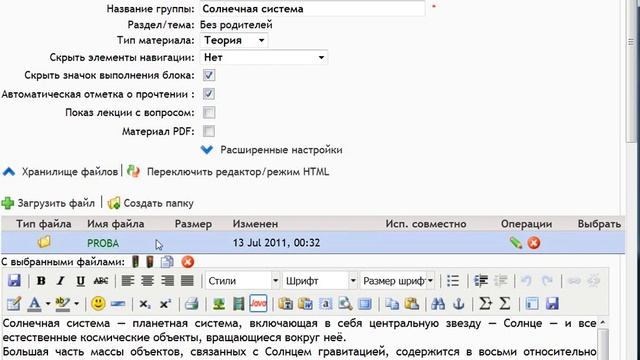The width and height of the screenshot is (640, 360).
Task: Insert media film strip icon
Action: point(238,304)
